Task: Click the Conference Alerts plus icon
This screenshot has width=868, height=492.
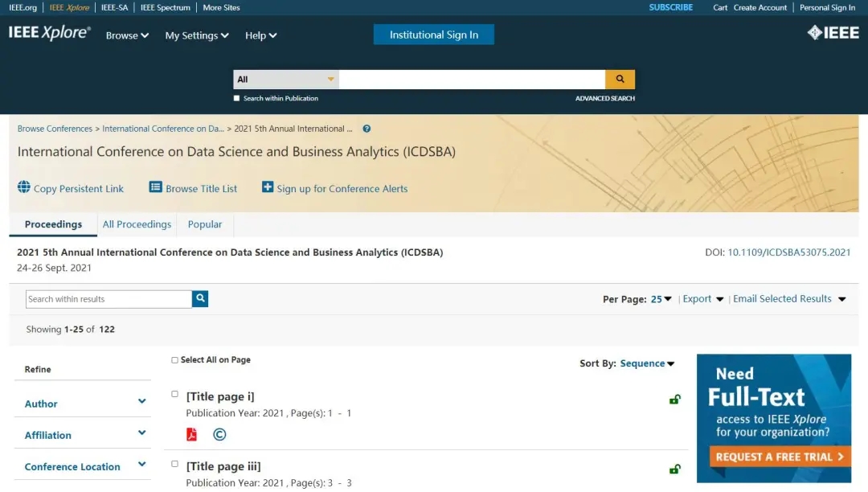Action: click(268, 187)
